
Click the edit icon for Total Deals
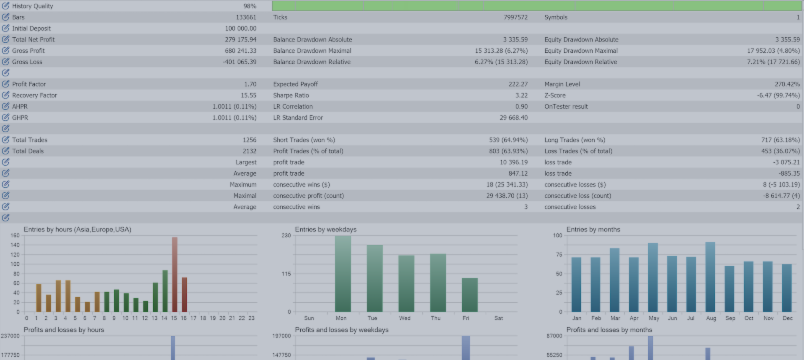pyautogui.click(x=6, y=151)
